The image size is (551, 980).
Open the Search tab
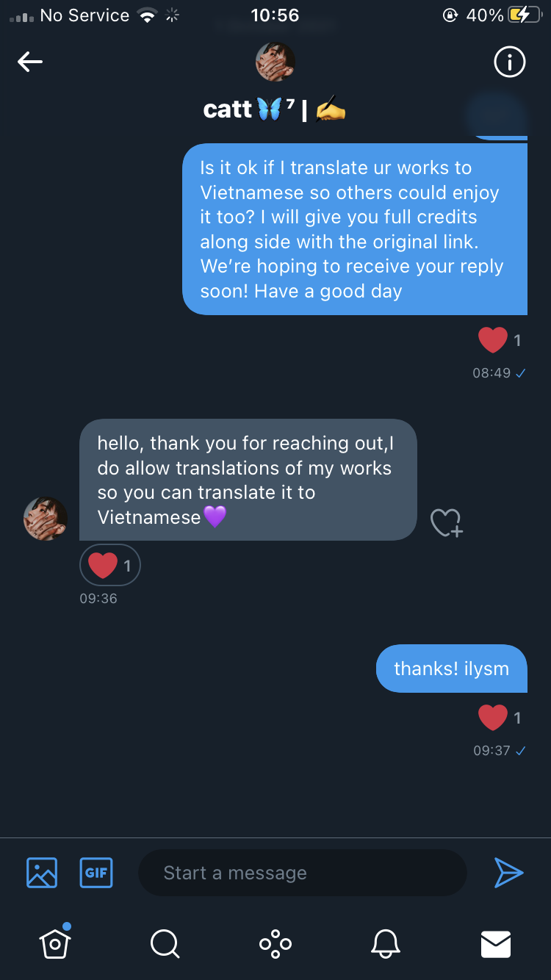pos(165,943)
